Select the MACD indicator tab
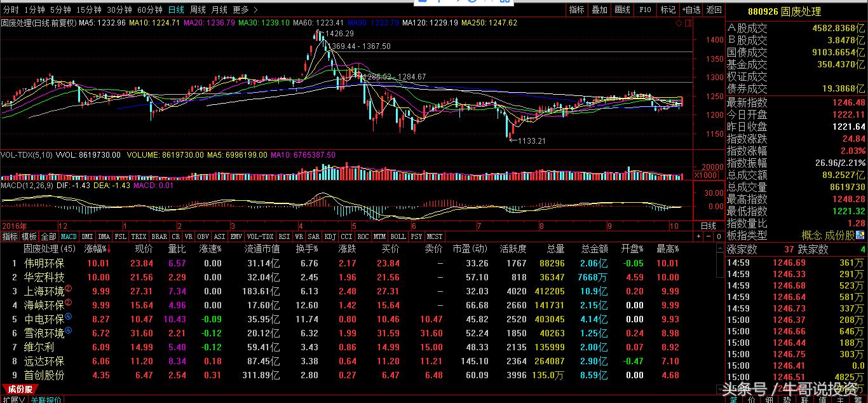The height and width of the screenshot is (403, 868). [x=69, y=236]
